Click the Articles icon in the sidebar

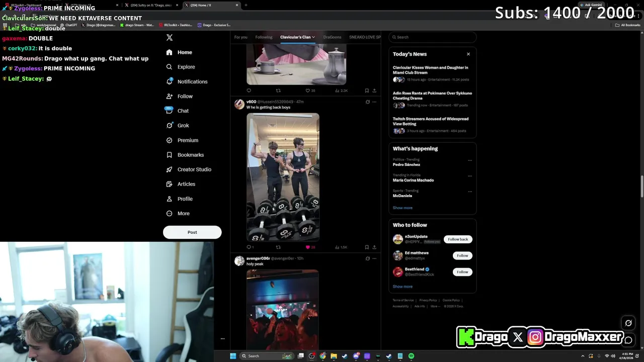tap(170, 184)
